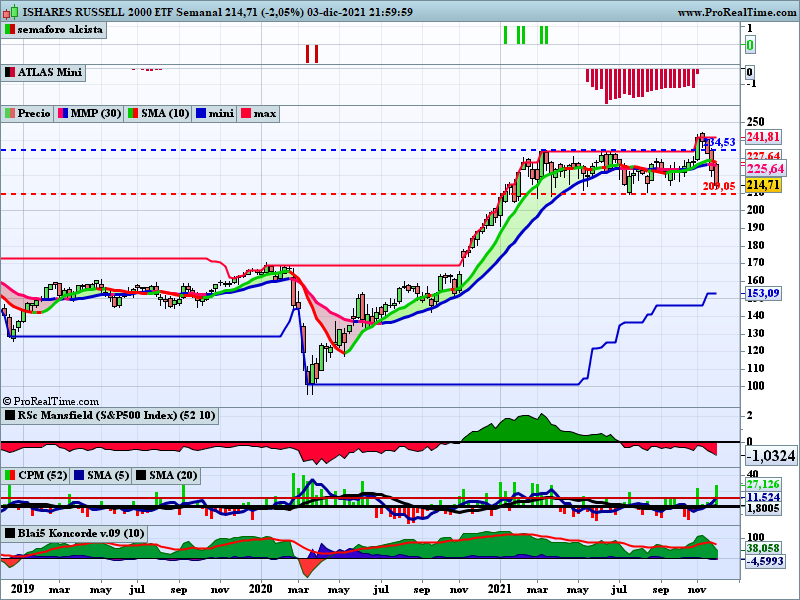The image size is (800, 600).
Task: Click the Blai5 Koncorde black icon
Action: [x=10, y=534]
